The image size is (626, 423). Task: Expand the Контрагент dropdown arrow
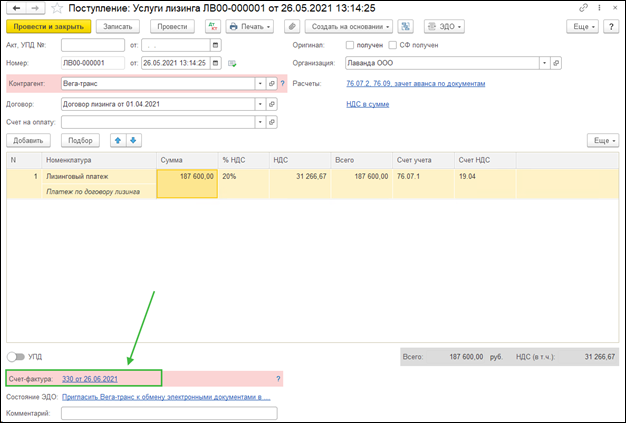pyautogui.click(x=260, y=83)
